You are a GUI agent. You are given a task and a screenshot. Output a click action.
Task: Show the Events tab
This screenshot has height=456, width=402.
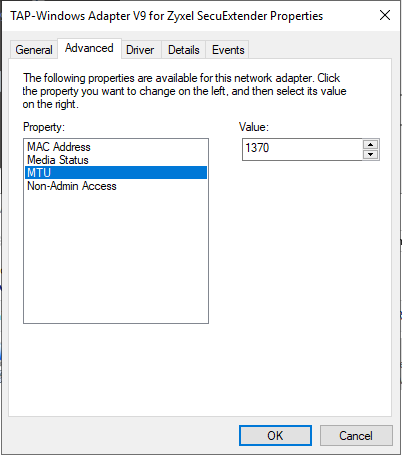tap(228, 50)
